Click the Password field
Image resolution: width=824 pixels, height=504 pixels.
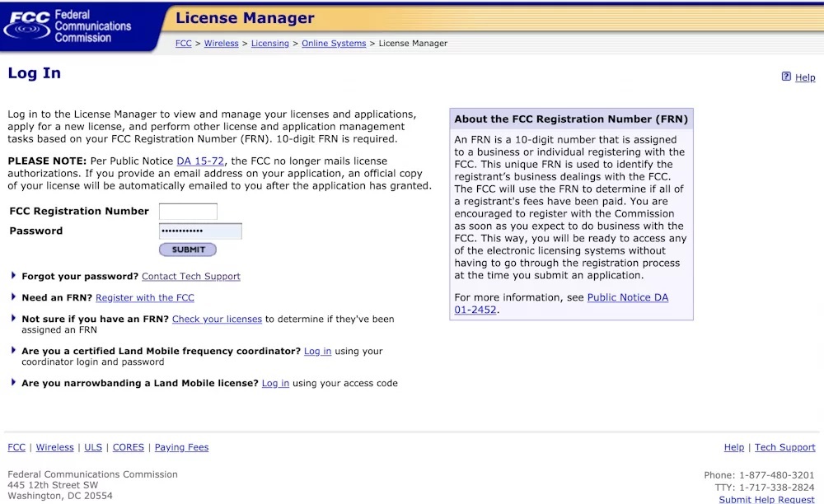(x=200, y=231)
